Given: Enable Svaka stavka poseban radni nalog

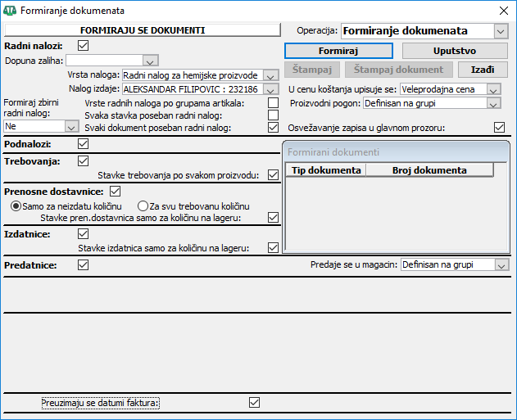Looking at the screenshot, I should point(273,115).
